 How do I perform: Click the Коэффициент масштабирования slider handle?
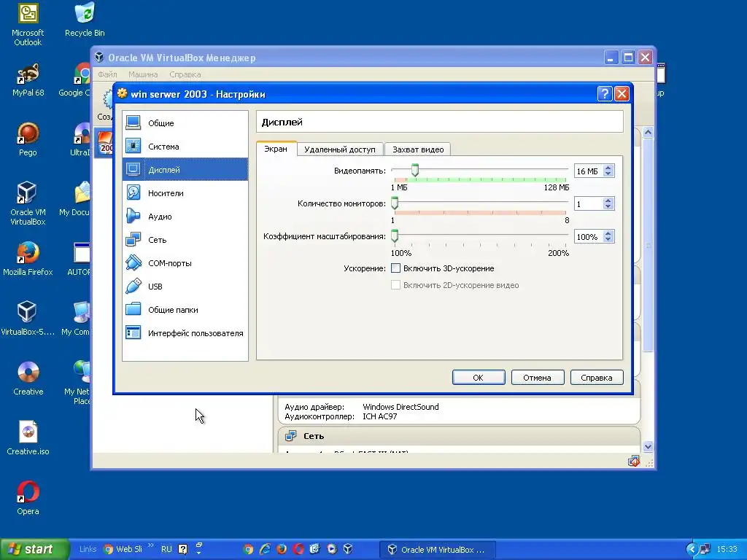395,236
